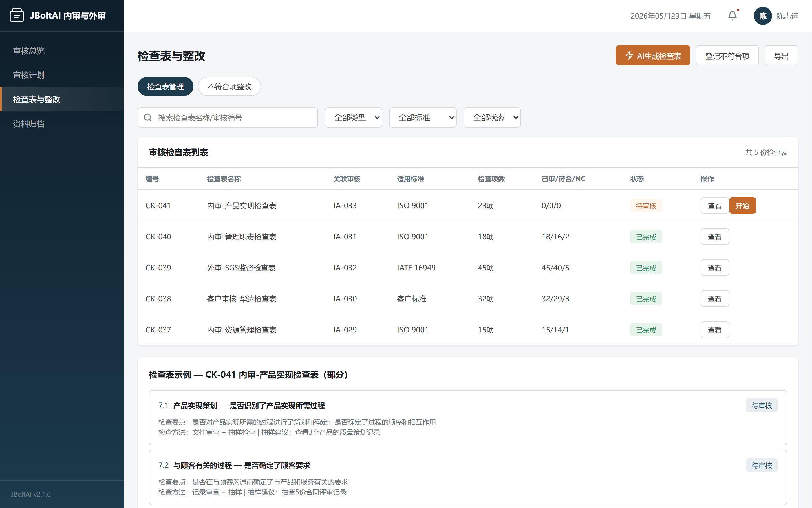Open checklist item 7.1 产品实现策划
Viewport: 812px width, 508px height.
468,418
